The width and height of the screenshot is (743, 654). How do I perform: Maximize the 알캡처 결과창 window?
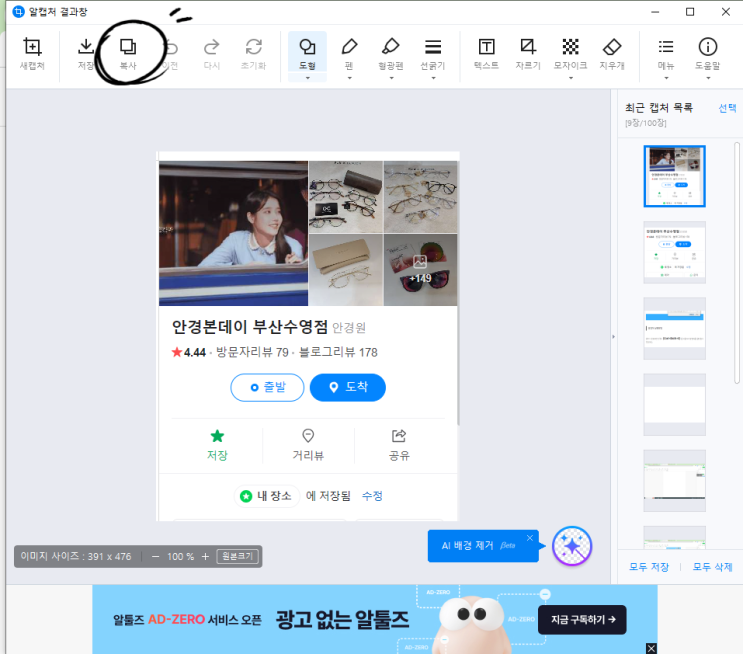pyautogui.click(x=690, y=12)
